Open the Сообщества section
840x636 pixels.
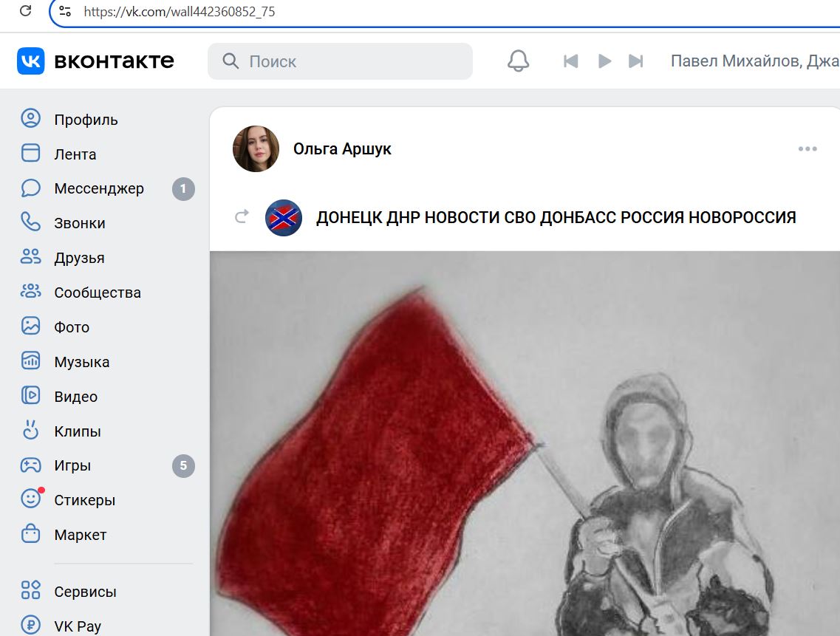(98, 293)
